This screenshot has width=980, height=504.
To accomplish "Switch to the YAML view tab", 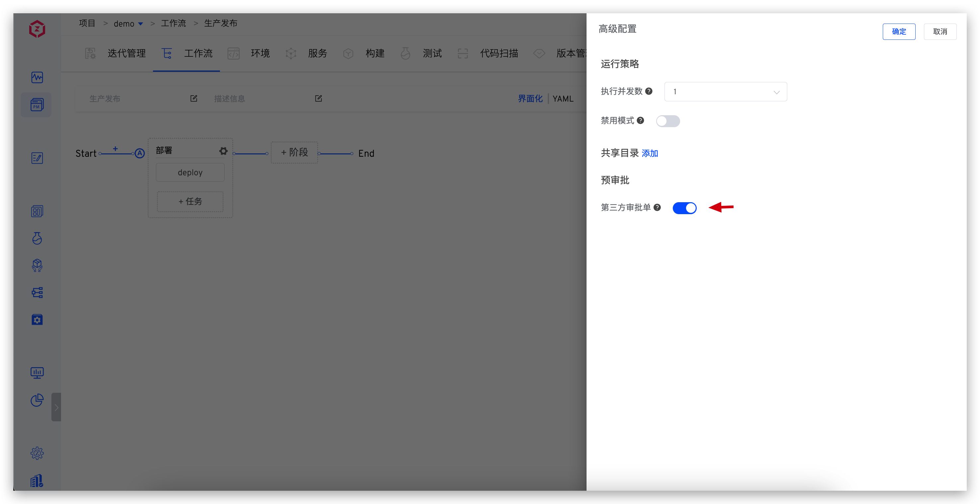I will pyautogui.click(x=563, y=99).
